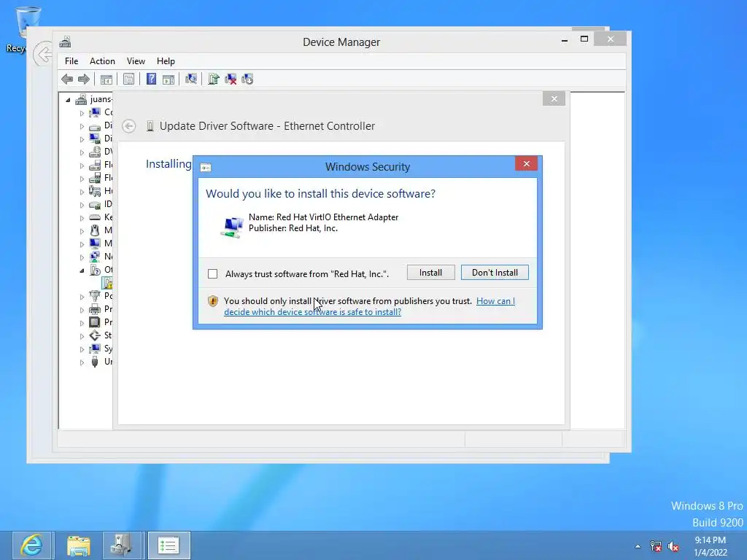
Task: Select the Print queues printer icon in tree
Action: pos(95,309)
